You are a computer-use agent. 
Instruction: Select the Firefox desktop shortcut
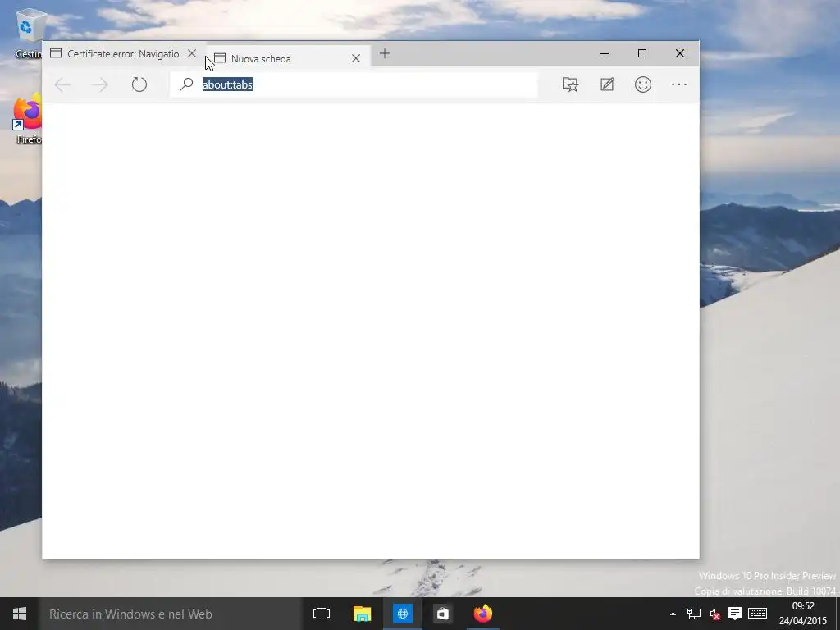point(28,119)
